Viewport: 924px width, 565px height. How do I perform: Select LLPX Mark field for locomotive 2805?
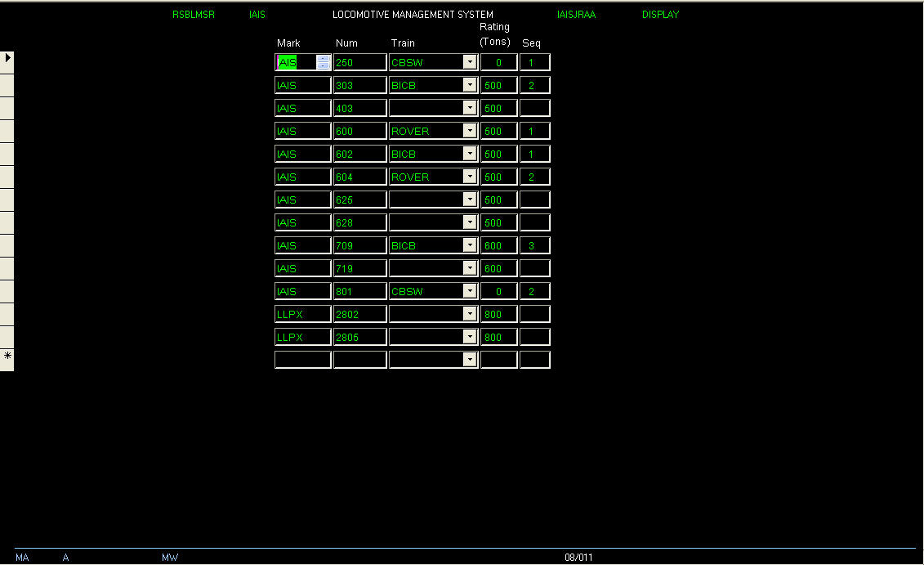click(x=303, y=338)
